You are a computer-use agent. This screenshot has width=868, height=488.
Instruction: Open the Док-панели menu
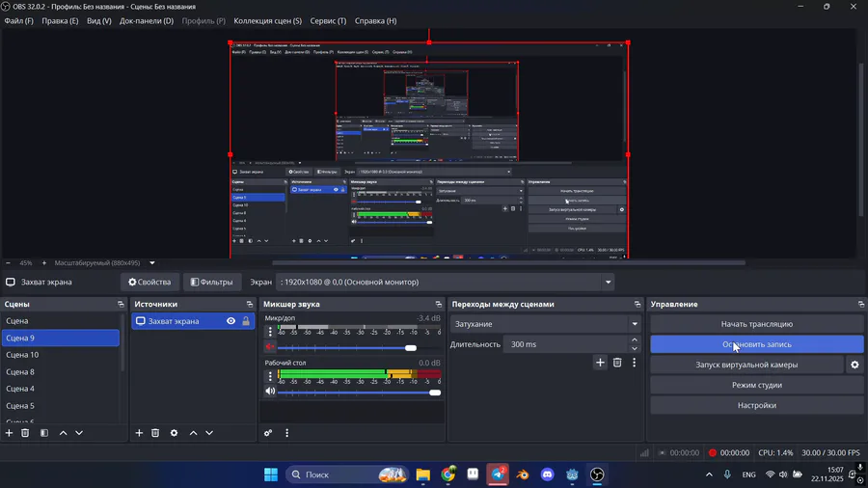click(147, 20)
